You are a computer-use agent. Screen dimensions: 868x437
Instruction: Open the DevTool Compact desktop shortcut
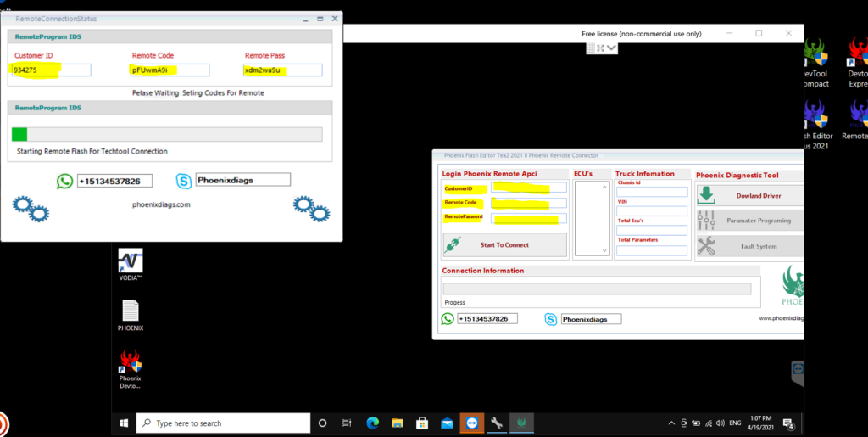coord(816,63)
